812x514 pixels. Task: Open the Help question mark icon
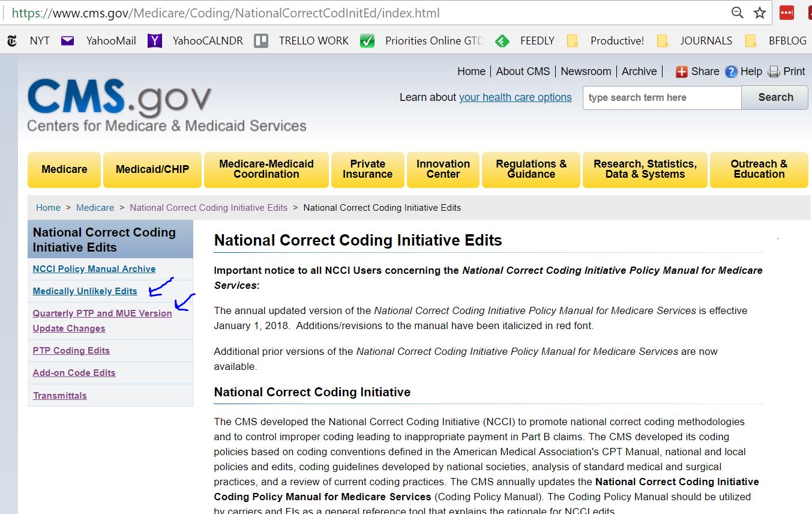tap(730, 71)
